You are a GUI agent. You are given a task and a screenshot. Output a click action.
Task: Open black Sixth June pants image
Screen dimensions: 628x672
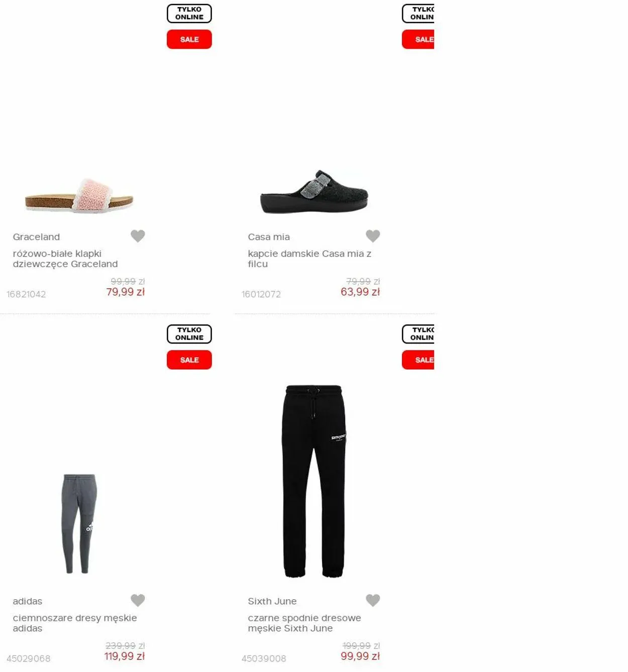point(314,481)
